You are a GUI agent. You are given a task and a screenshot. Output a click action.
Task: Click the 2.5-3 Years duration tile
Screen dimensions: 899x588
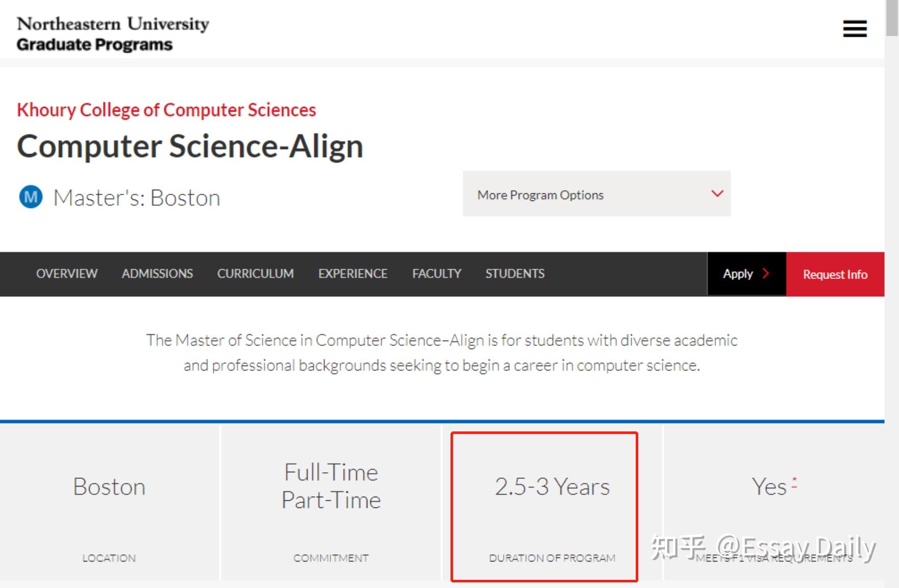(x=552, y=502)
